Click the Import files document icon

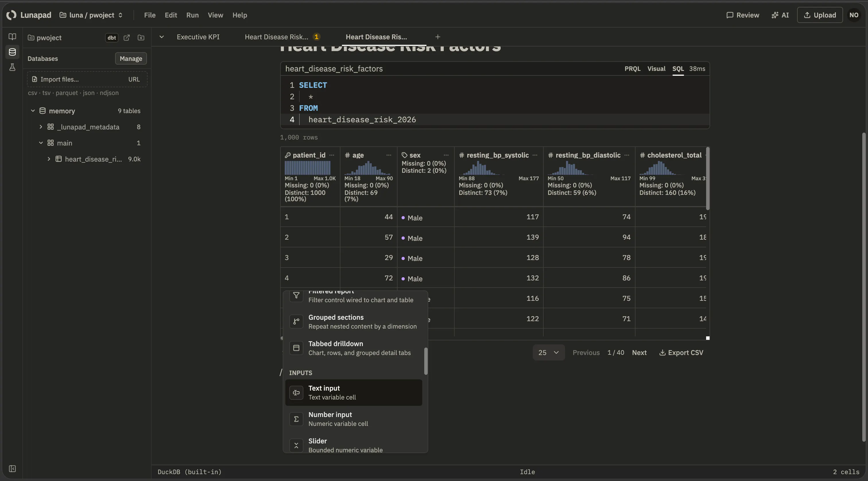(x=34, y=79)
